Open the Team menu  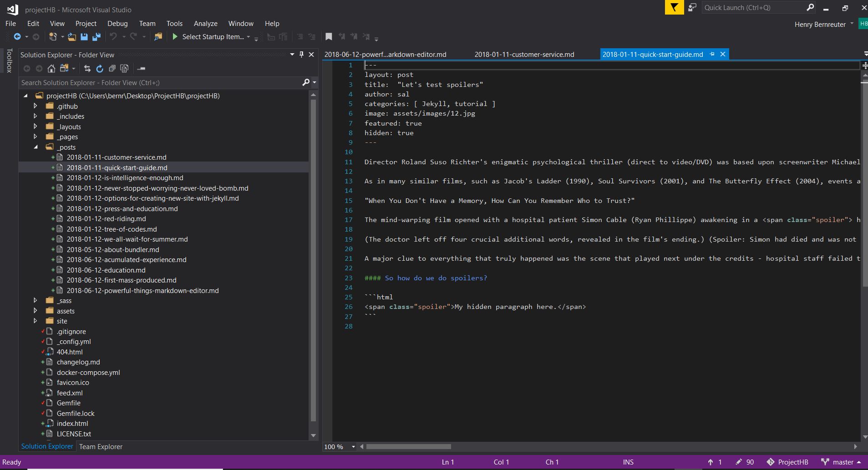[x=147, y=24]
